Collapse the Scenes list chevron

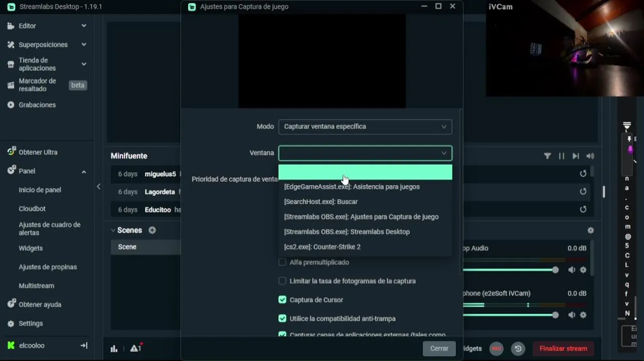coord(113,231)
